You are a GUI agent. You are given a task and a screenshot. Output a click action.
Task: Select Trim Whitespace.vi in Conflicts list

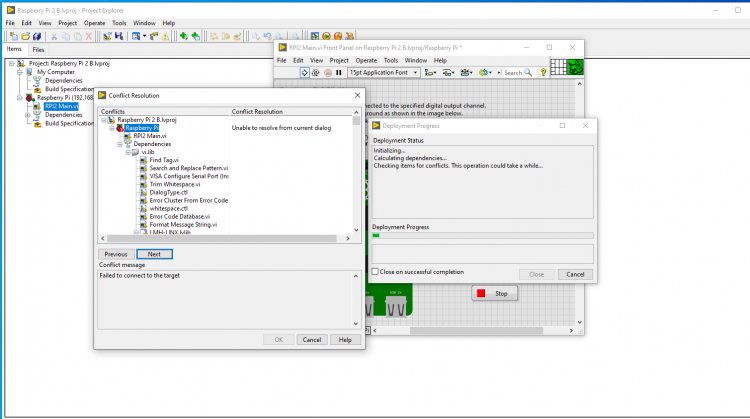point(175,184)
